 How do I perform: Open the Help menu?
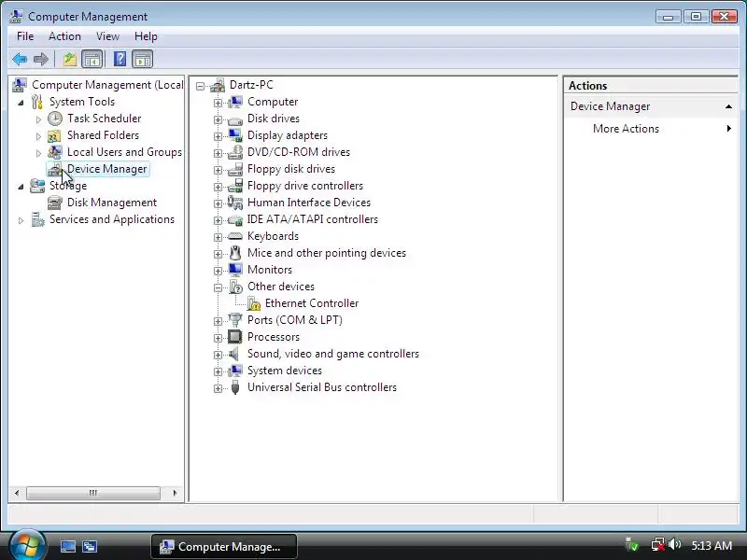[146, 36]
